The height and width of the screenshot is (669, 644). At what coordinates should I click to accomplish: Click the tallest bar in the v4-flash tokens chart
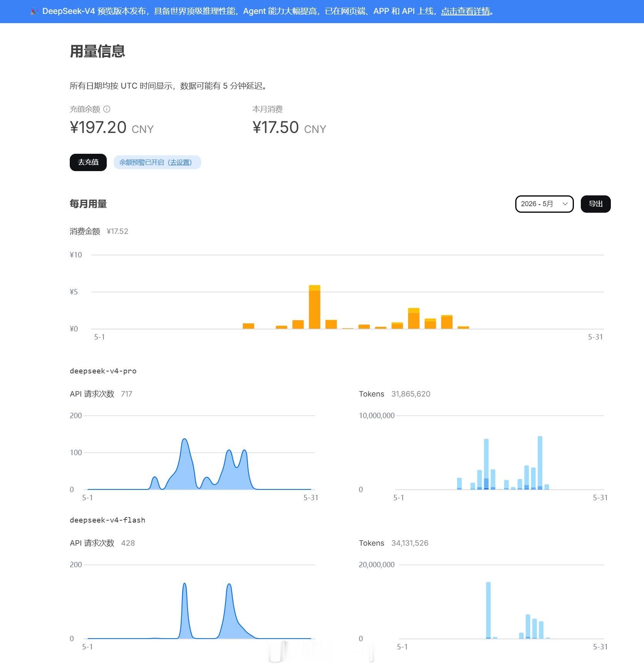click(488, 610)
